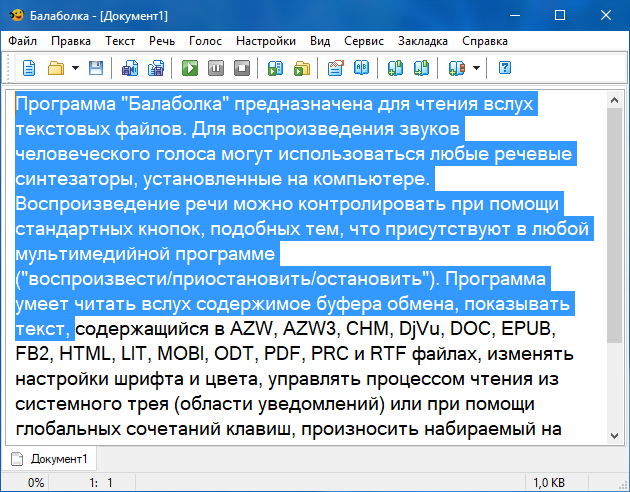
Task: Open the Сервис menu
Action: pos(363,41)
